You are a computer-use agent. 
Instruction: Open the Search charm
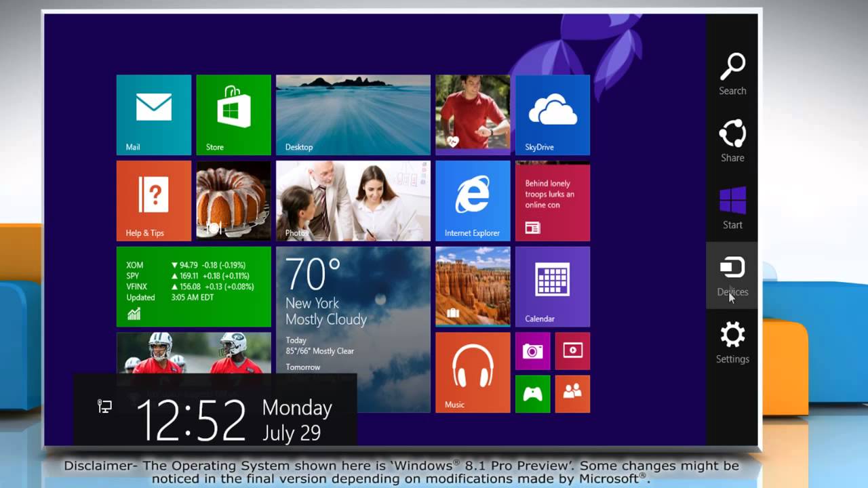point(732,75)
